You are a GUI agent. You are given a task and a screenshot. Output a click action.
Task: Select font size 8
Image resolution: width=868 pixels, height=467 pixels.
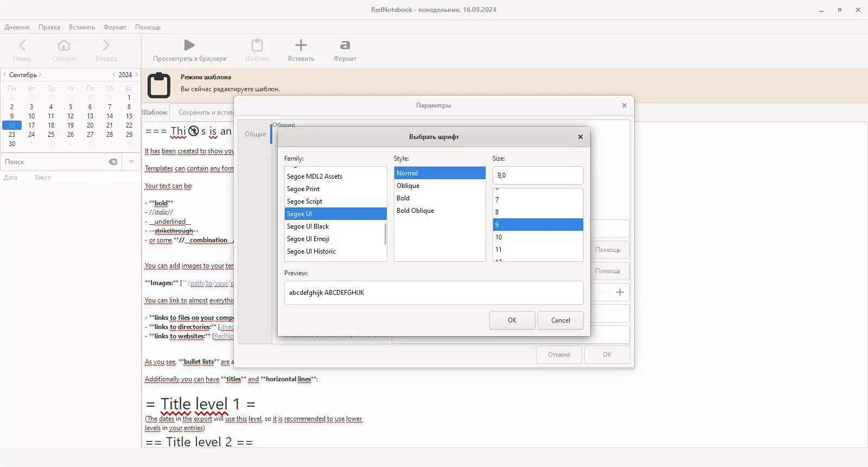coord(538,212)
